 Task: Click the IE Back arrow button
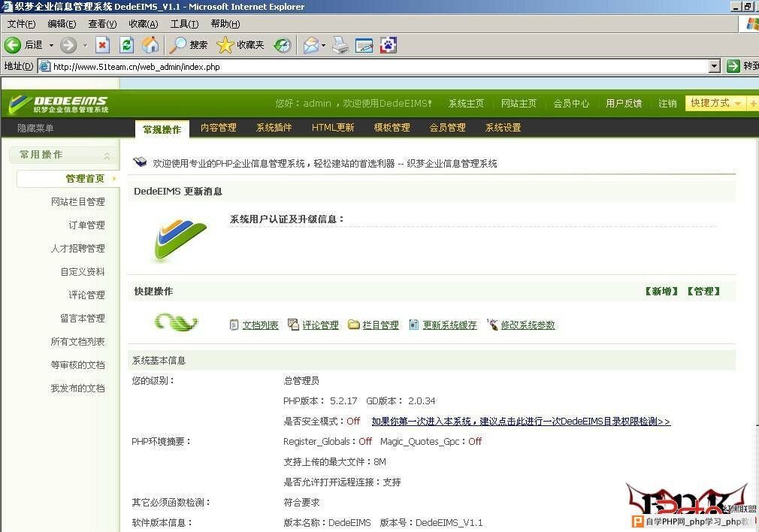click(x=13, y=45)
